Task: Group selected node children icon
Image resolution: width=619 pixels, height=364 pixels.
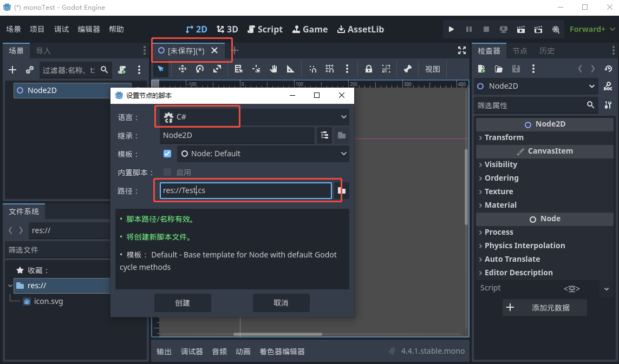Action: (x=386, y=69)
